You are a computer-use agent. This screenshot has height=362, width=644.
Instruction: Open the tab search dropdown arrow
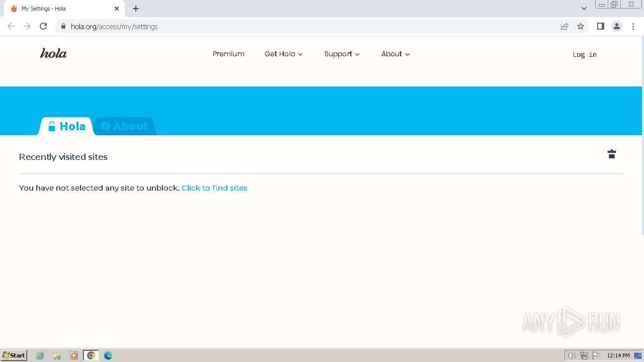584,9
